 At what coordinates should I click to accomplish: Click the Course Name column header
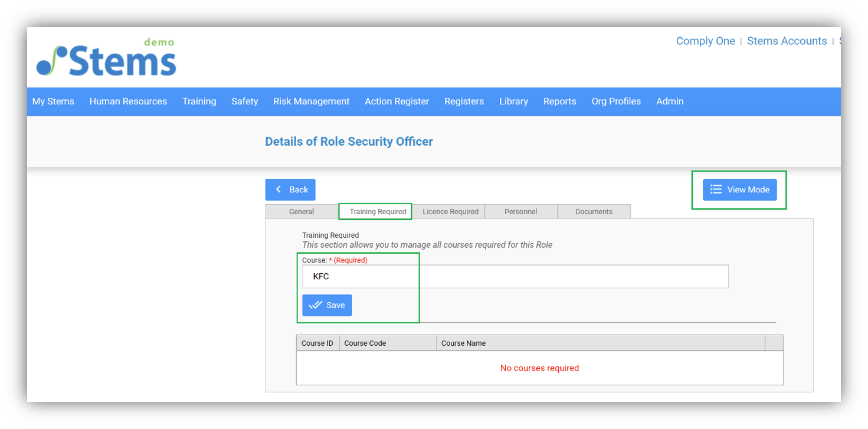tap(600, 343)
